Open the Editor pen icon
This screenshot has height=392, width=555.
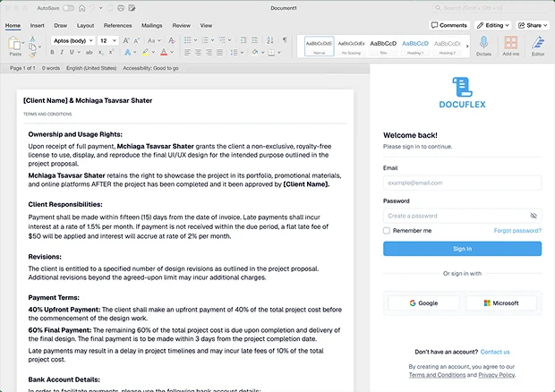(538, 44)
